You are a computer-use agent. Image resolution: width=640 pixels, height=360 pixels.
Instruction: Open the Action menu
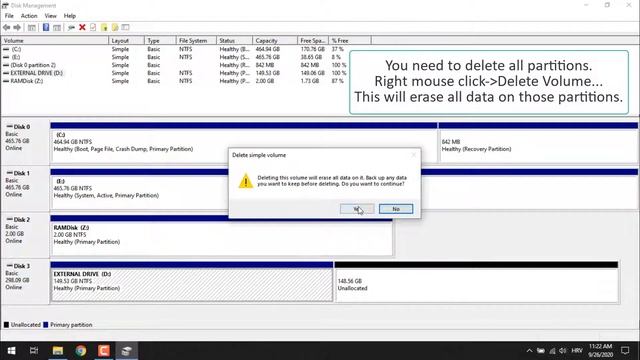[x=29, y=16]
